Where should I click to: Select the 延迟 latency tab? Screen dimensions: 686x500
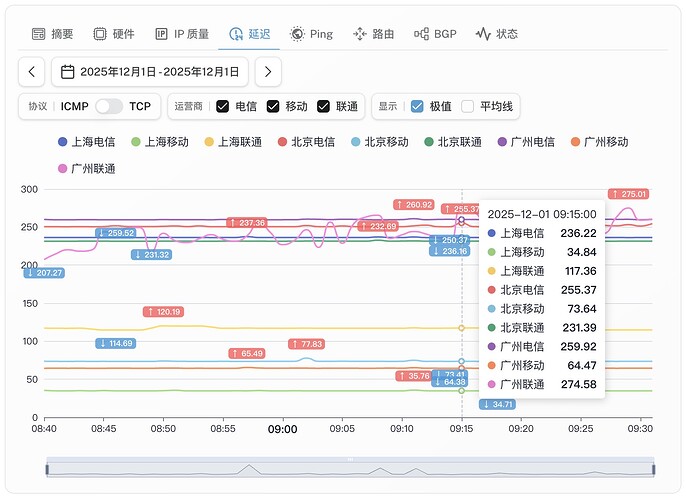pyautogui.click(x=249, y=34)
